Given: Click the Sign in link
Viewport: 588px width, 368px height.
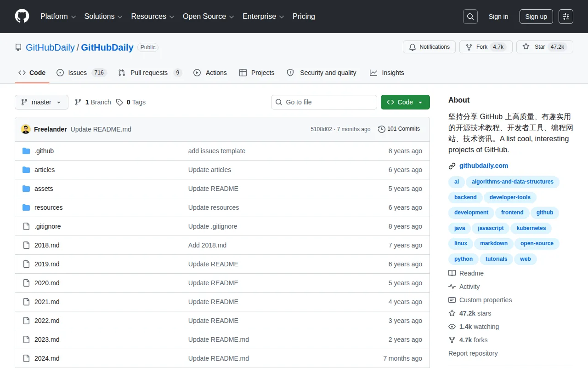Looking at the screenshot, I should 498,17.
